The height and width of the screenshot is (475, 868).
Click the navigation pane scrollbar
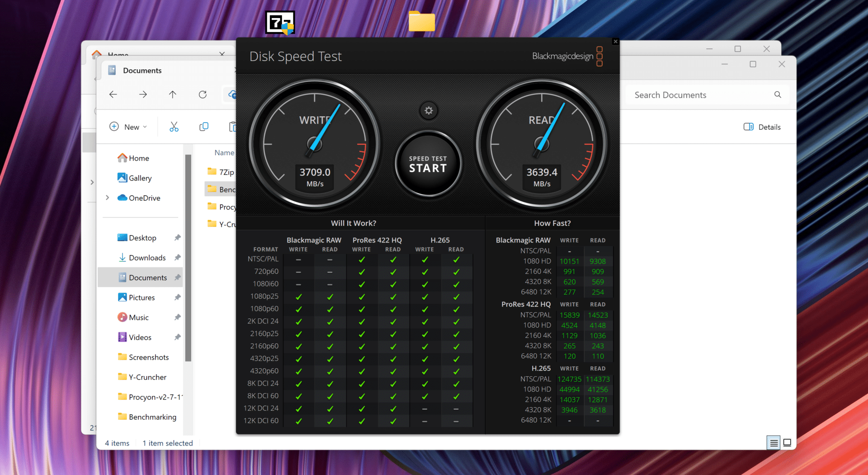pos(188,258)
